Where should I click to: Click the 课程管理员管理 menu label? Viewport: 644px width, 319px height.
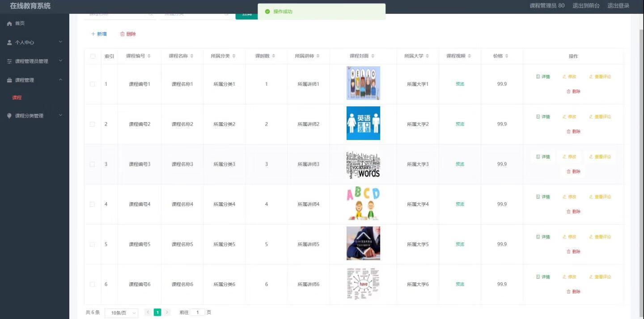coord(32,61)
